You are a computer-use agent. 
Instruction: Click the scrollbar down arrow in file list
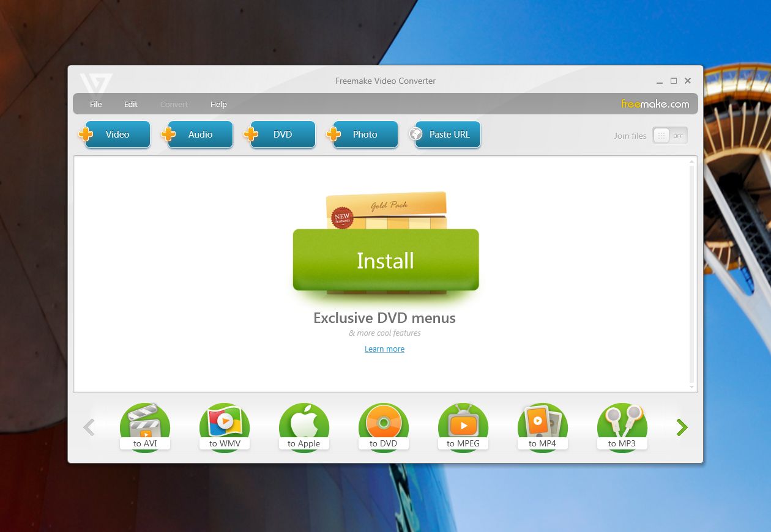coord(692,387)
